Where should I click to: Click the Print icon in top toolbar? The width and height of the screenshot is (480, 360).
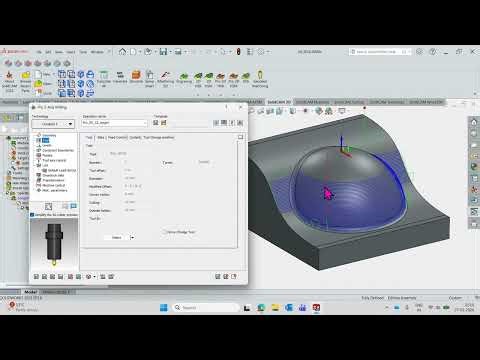178,52
